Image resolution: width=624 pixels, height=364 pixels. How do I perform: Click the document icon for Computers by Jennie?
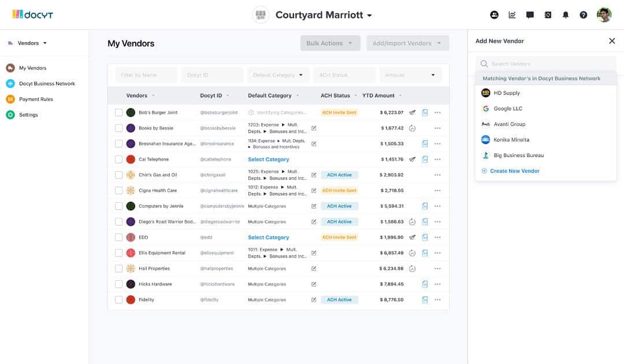[425, 206]
